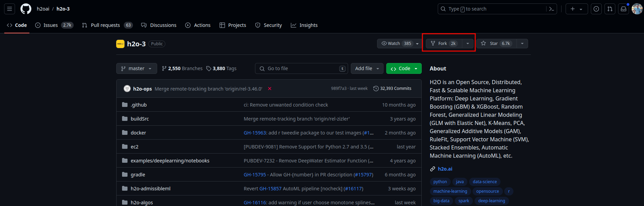The image size is (644, 206).
Task: Open the Discussions tab
Action: [x=159, y=25]
